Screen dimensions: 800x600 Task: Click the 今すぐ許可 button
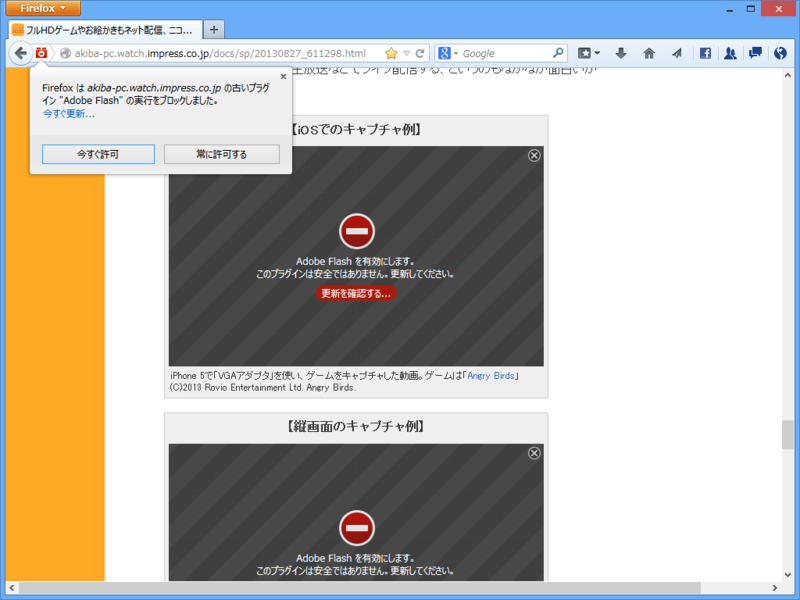point(98,154)
